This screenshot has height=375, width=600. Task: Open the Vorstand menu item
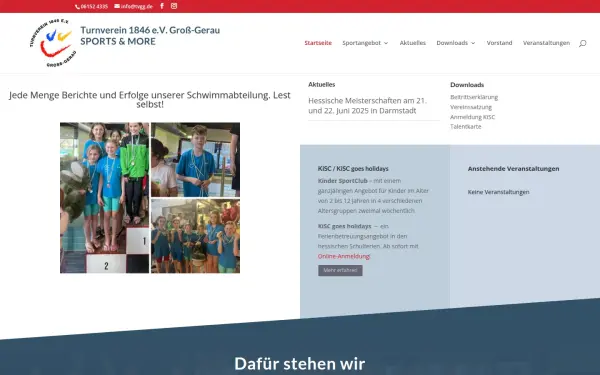[x=499, y=43]
